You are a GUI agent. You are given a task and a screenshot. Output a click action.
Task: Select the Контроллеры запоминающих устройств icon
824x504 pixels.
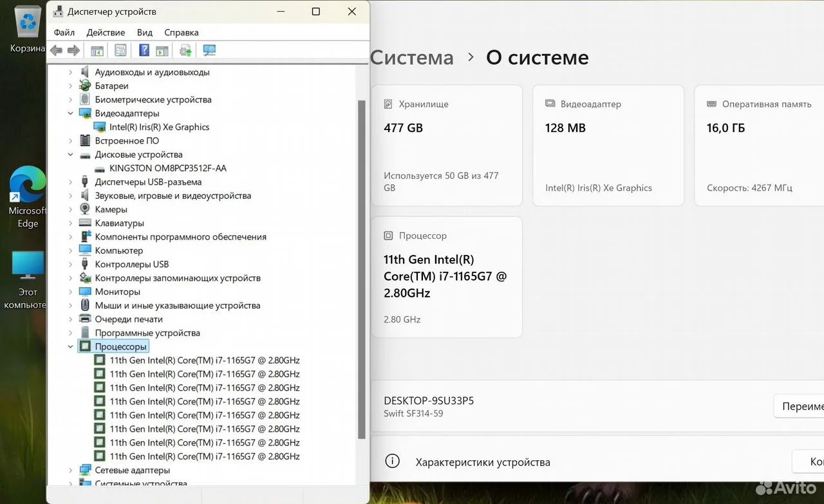(85, 277)
